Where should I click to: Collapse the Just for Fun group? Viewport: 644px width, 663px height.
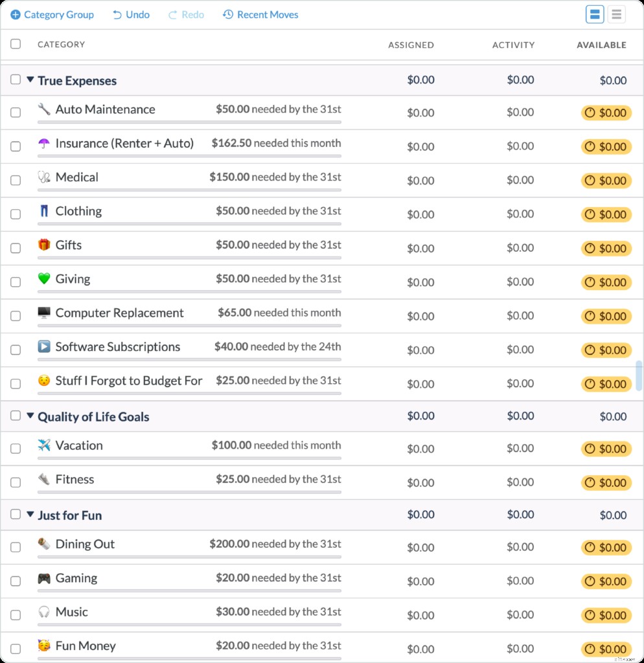point(30,514)
